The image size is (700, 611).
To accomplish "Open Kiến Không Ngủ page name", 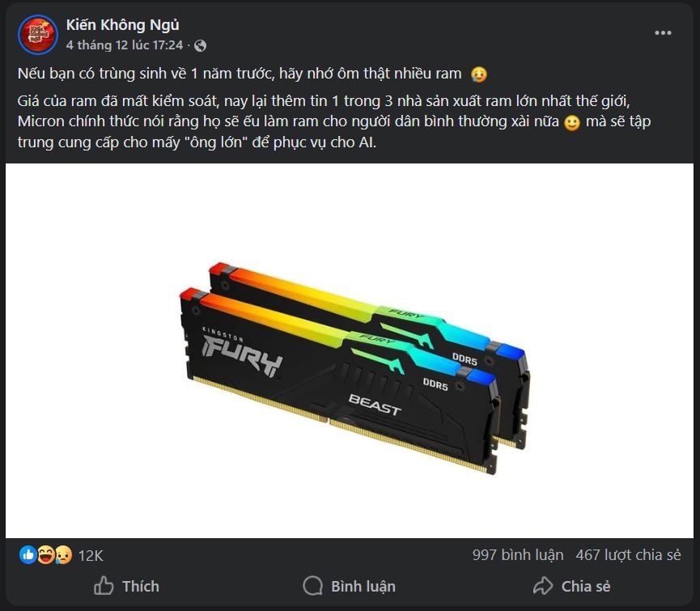I will coord(122,25).
